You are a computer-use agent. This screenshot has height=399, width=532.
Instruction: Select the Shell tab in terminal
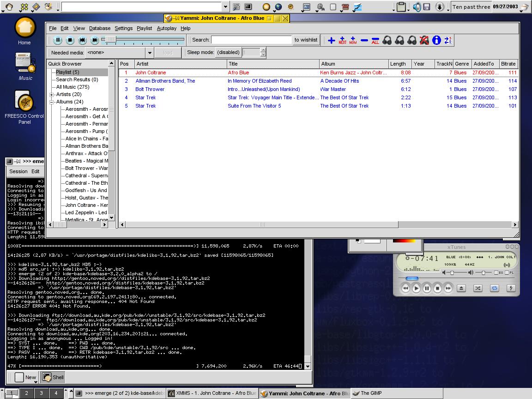53,377
